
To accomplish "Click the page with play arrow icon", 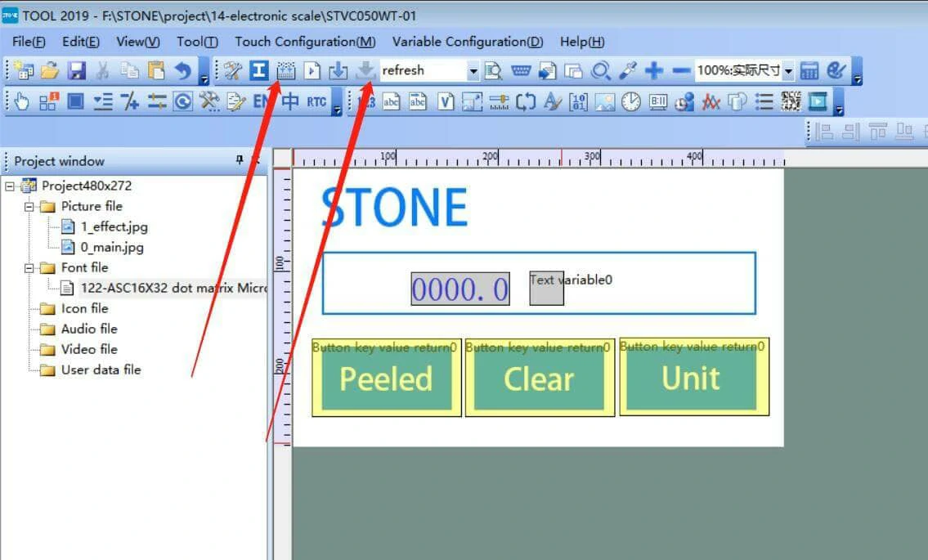I will tap(312, 70).
